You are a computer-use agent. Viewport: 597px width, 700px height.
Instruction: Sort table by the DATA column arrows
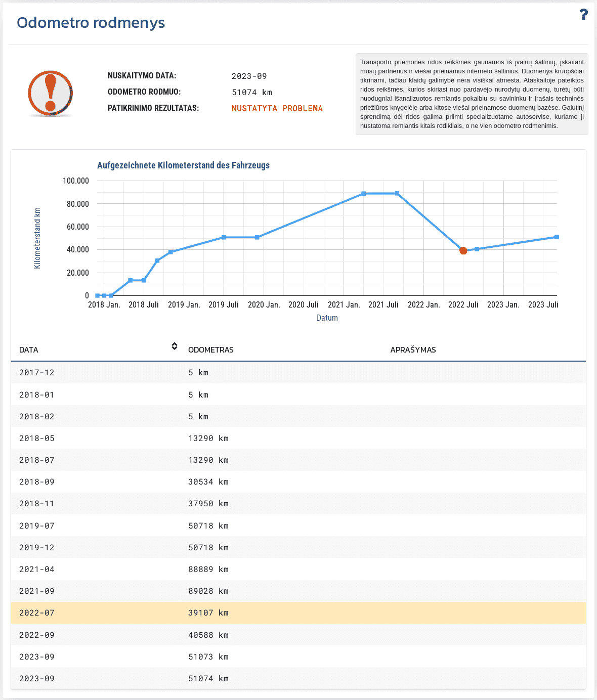[x=175, y=346]
